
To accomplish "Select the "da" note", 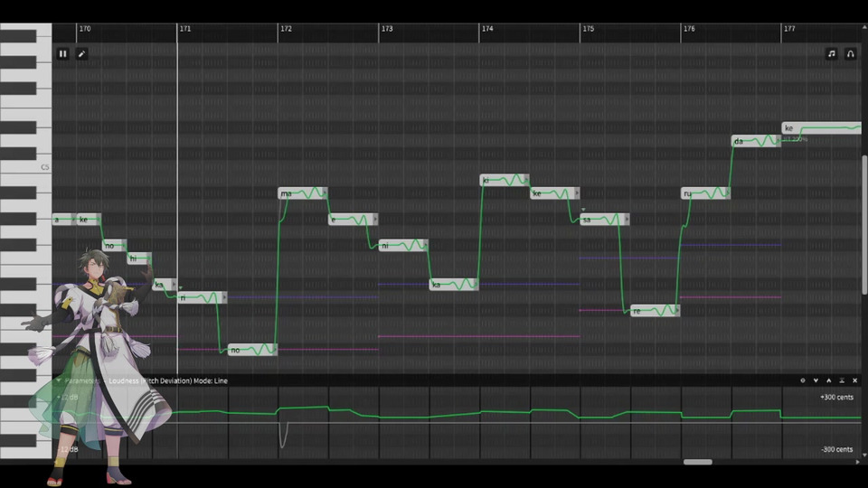I will [x=756, y=141].
